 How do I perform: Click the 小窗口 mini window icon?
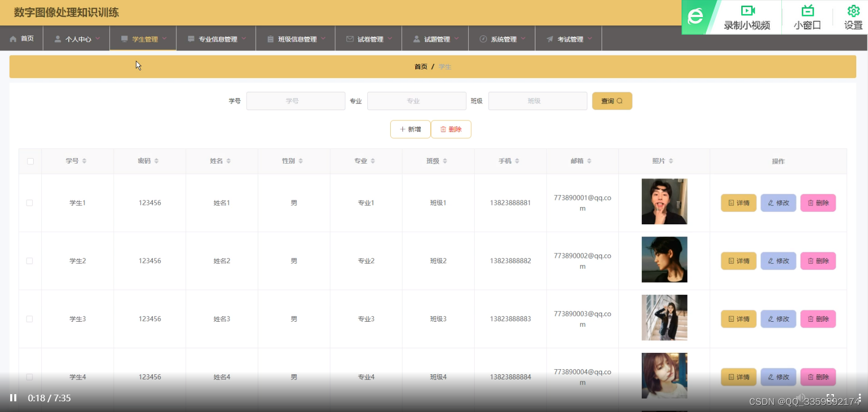pos(808,11)
